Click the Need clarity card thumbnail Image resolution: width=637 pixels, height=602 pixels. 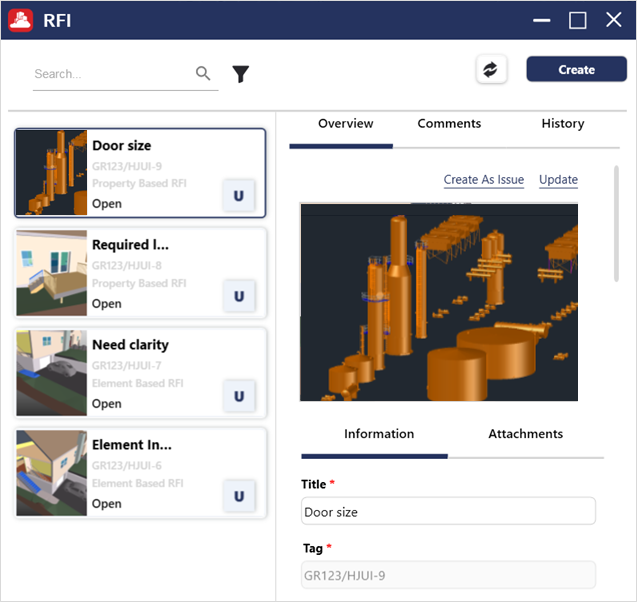[52, 373]
